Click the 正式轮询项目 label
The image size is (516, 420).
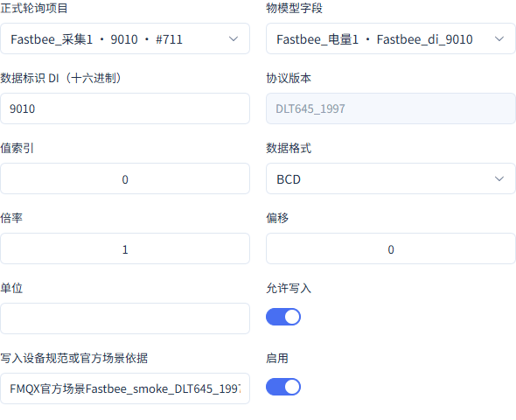34,8
